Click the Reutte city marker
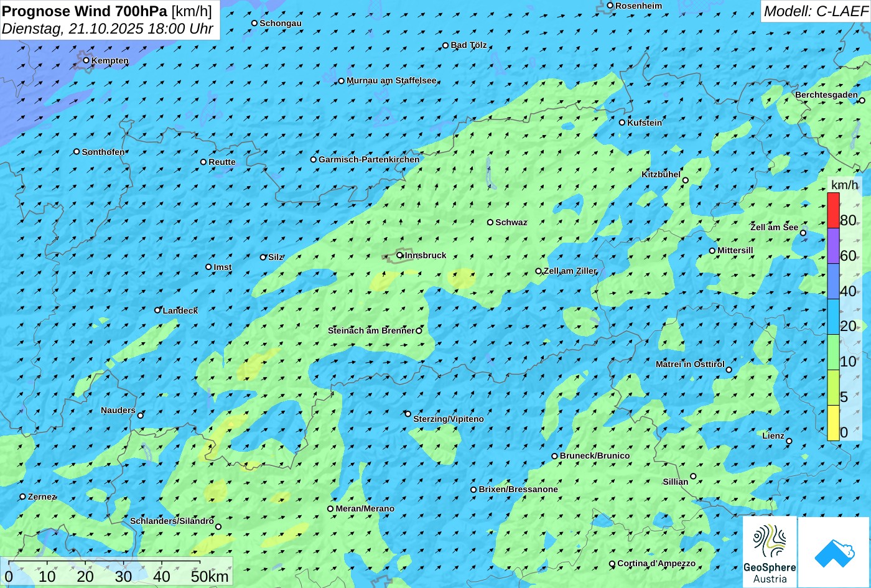Screen dimensions: 871x588 point(203,162)
